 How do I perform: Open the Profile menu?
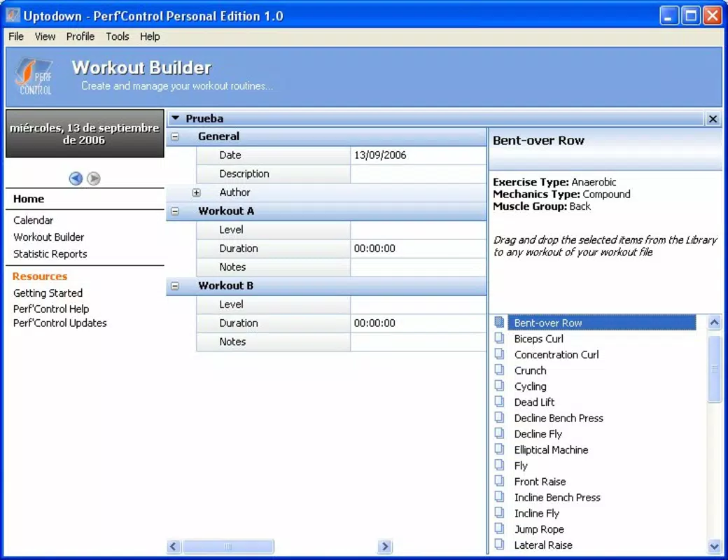(80, 36)
